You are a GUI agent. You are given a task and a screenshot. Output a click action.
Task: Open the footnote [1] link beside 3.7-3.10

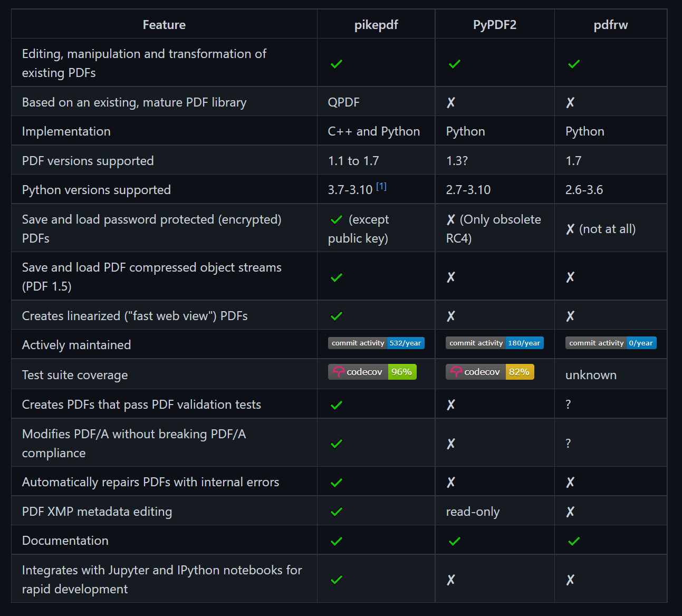click(381, 186)
